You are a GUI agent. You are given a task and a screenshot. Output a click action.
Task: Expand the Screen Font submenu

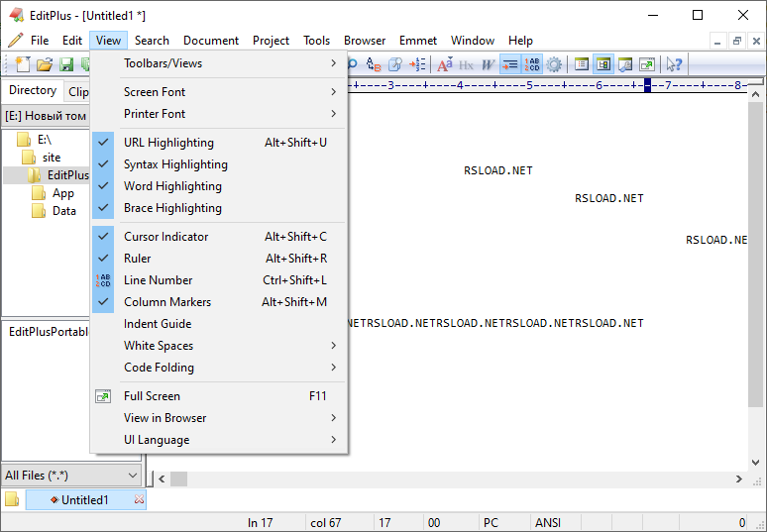[x=219, y=91]
